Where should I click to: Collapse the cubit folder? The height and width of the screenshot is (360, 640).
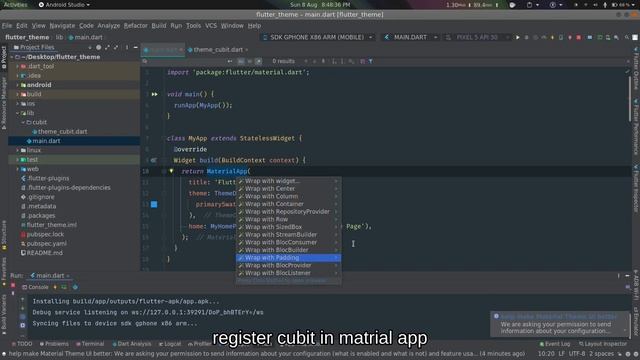coord(23,122)
